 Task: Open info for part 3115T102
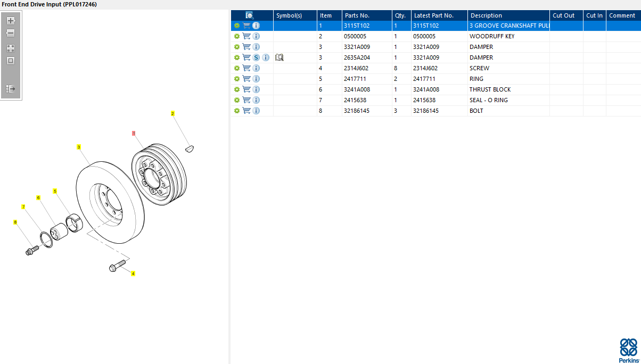coord(256,26)
